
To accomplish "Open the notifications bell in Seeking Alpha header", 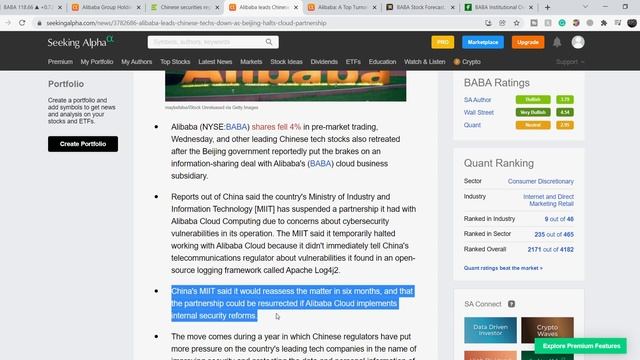I will pos(557,42).
